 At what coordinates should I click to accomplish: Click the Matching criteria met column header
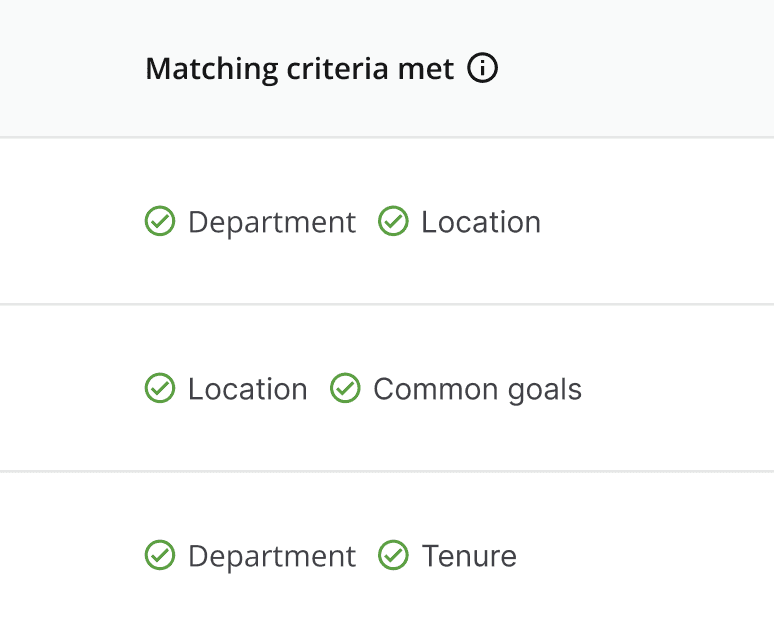299,69
